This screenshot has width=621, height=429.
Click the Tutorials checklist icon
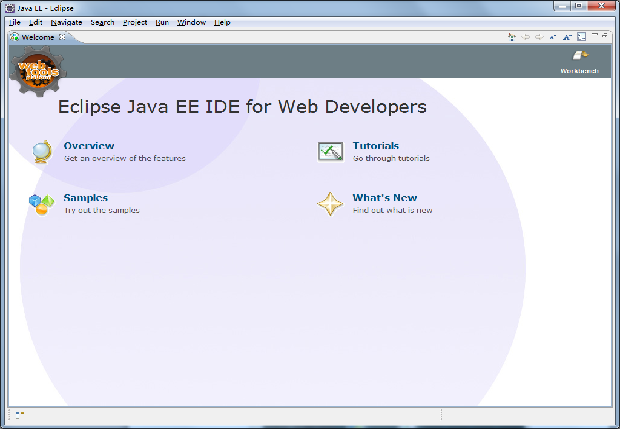tap(330, 152)
